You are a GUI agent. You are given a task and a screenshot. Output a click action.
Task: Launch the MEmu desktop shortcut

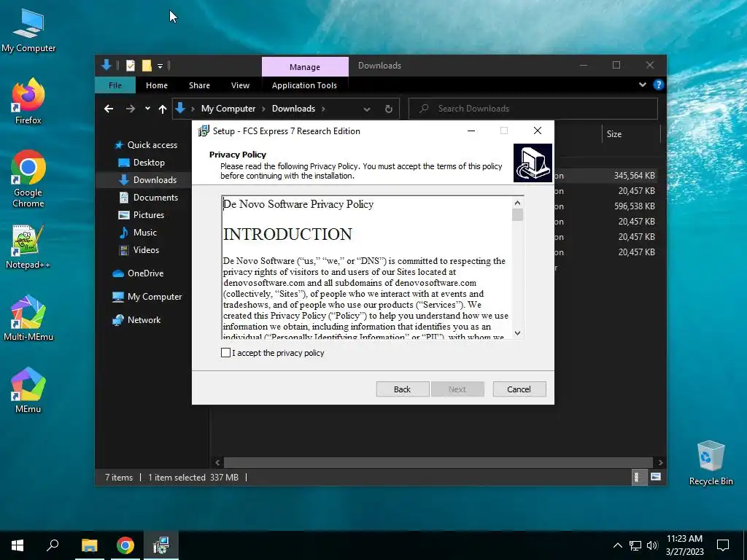28,389
